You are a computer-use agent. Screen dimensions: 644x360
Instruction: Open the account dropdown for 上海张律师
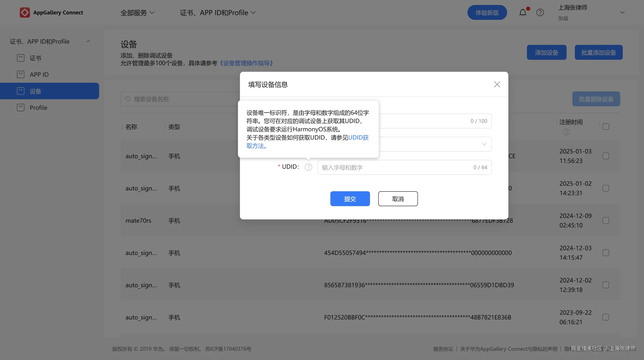622,12
